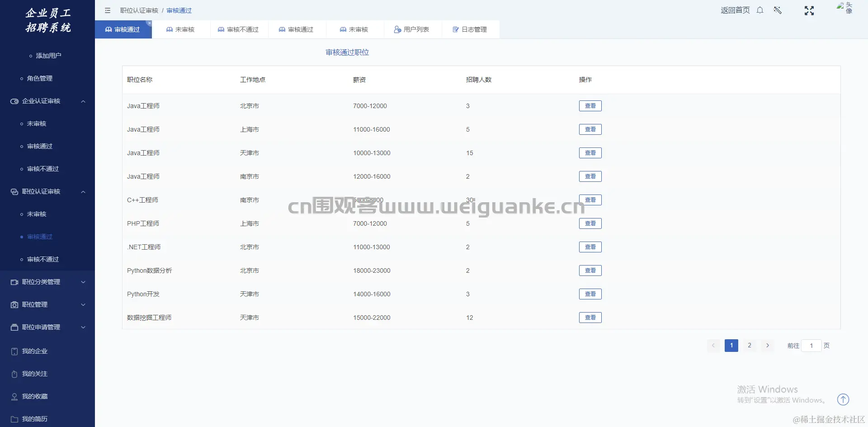Screen dimensions: 868x427
Task: Click the 我的关注 sidebar icon
Action: click(x=14, y=374)
